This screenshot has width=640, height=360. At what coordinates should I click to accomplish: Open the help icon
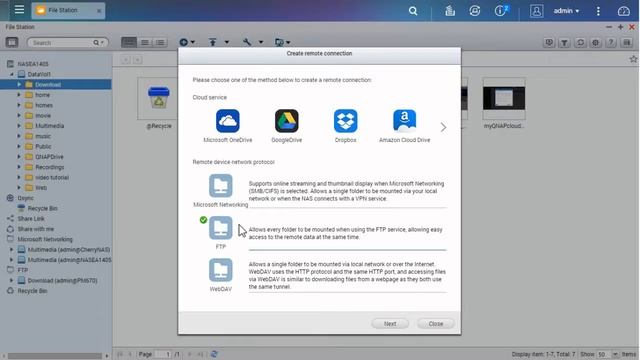click(x=611, y=42)
